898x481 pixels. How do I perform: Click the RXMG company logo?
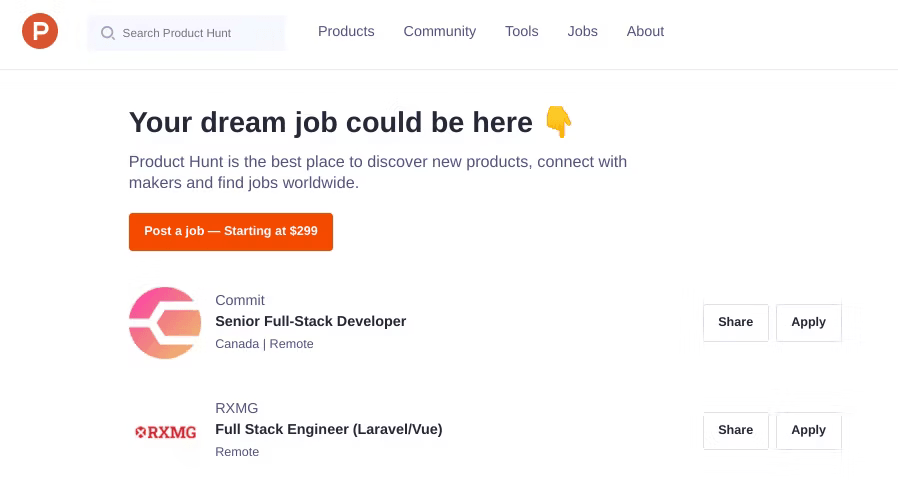[165, 432]
